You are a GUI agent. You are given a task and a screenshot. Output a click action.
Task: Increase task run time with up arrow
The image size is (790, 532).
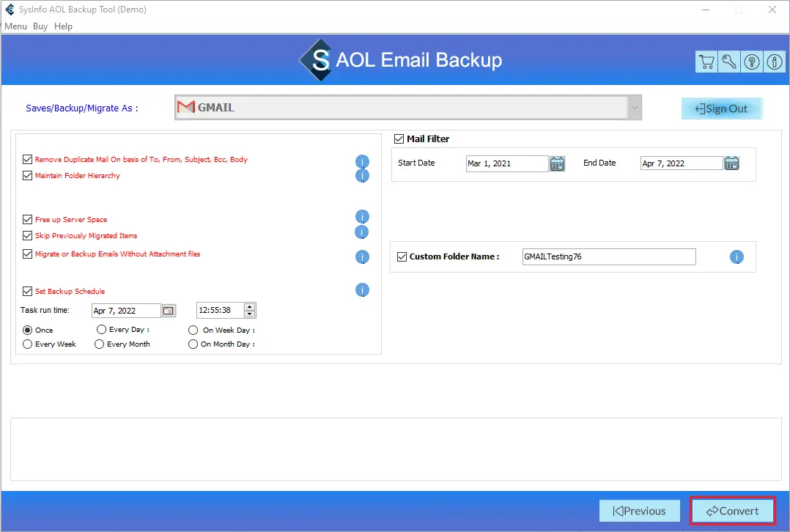click(x=250, y=307)
